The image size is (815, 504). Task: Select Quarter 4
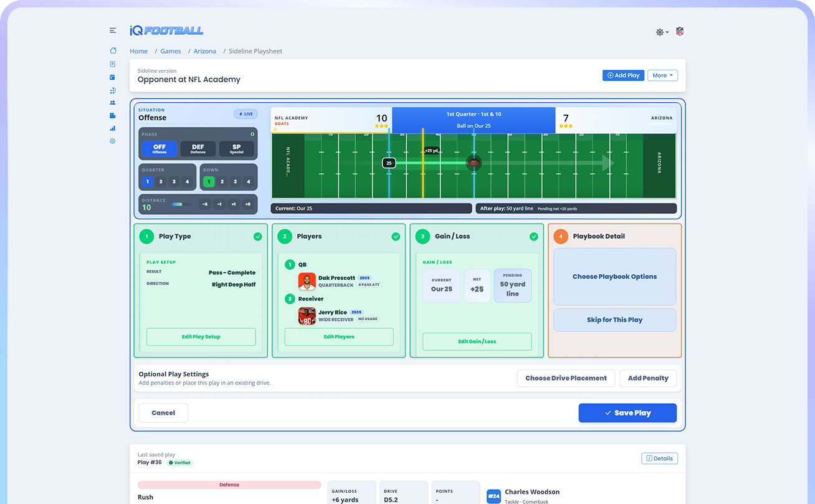point(187,182)
